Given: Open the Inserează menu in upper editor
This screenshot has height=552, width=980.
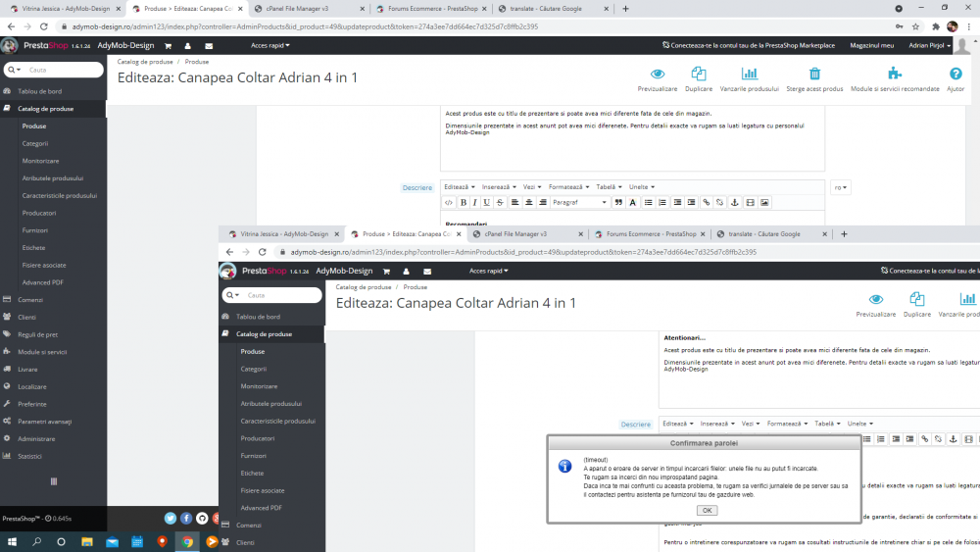Looking at the screenshot, I should click(499, 187).
